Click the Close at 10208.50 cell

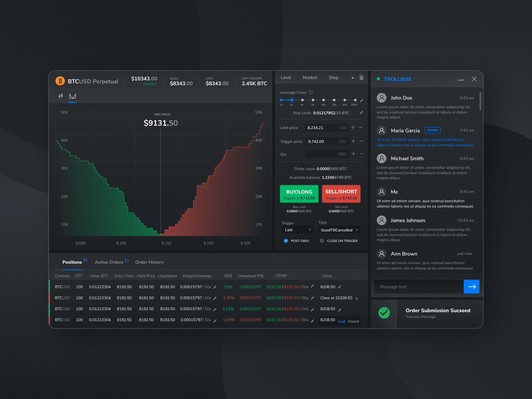336,298
